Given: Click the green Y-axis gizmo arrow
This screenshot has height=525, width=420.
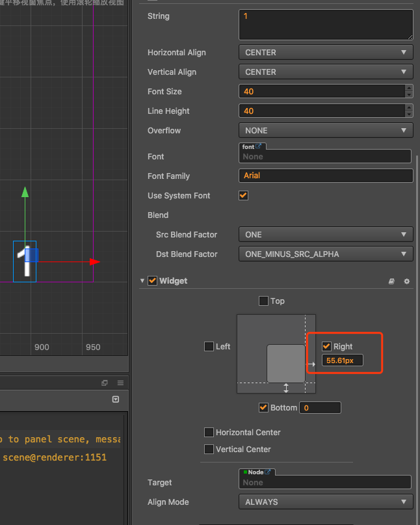Looking at the screenshot, I should point(25,192).
